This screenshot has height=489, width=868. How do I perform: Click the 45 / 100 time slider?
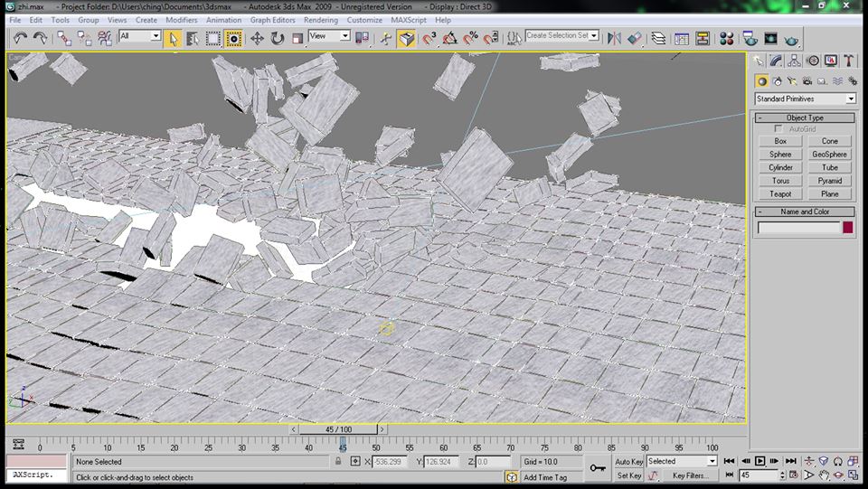(338, 429)
